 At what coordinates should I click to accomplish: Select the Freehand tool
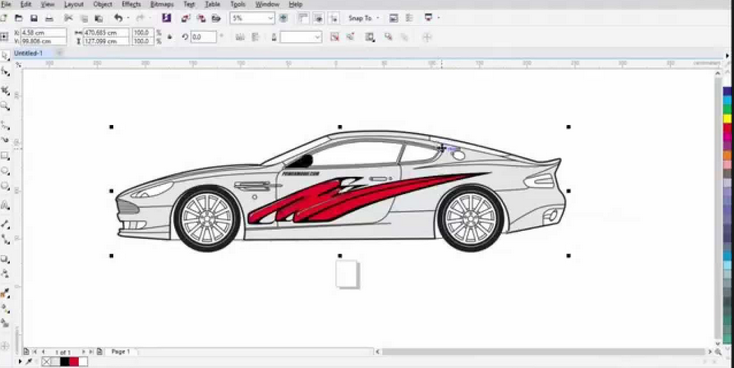pyautogui.click(x=5, y=125)
